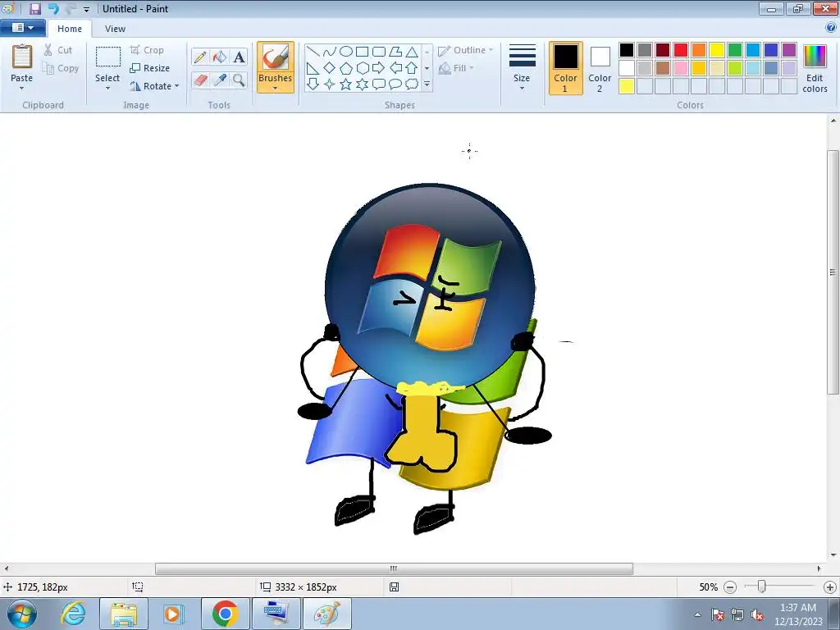This screenshot has width=840, height=630.
Task: Choose the Rectangle shape
Action: 362,52
